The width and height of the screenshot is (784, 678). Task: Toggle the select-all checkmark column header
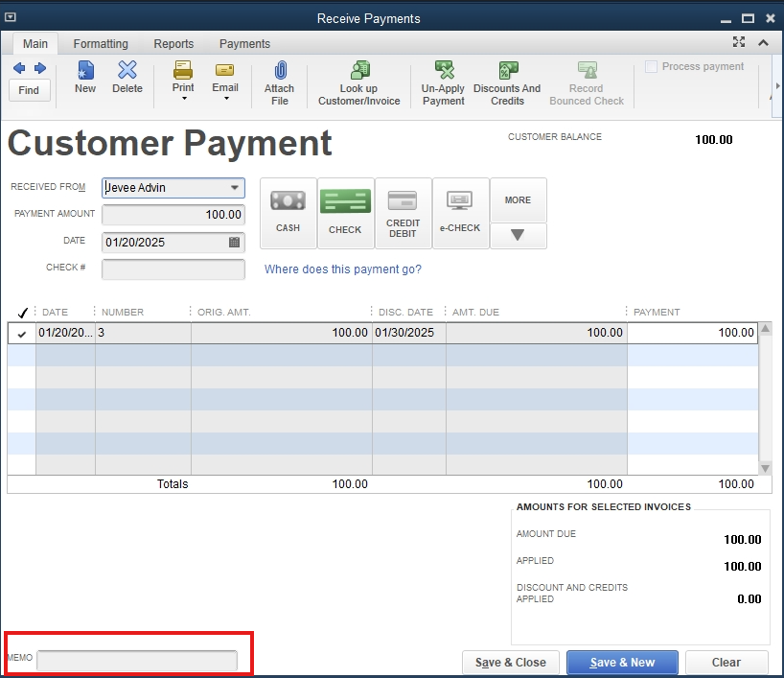22,313
